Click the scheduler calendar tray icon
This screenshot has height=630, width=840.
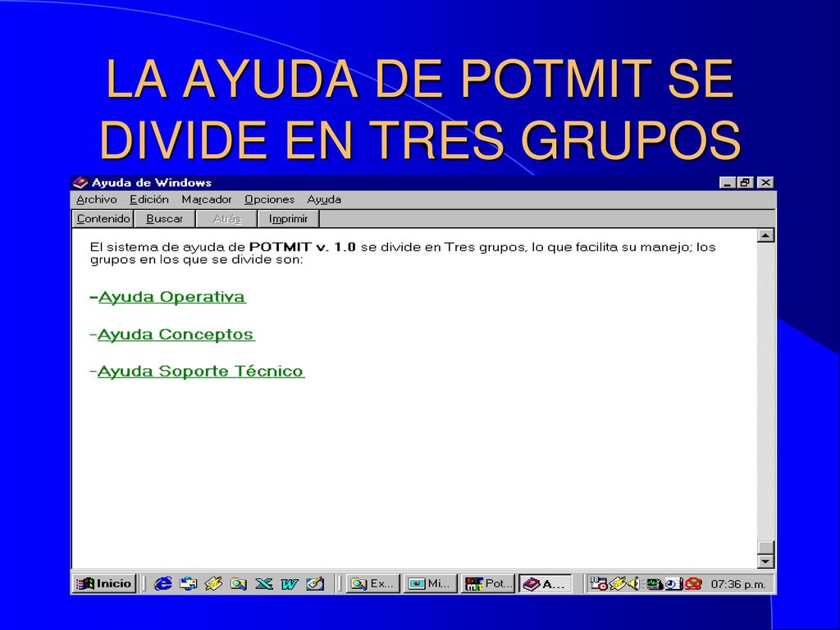(x=598, y=583)
